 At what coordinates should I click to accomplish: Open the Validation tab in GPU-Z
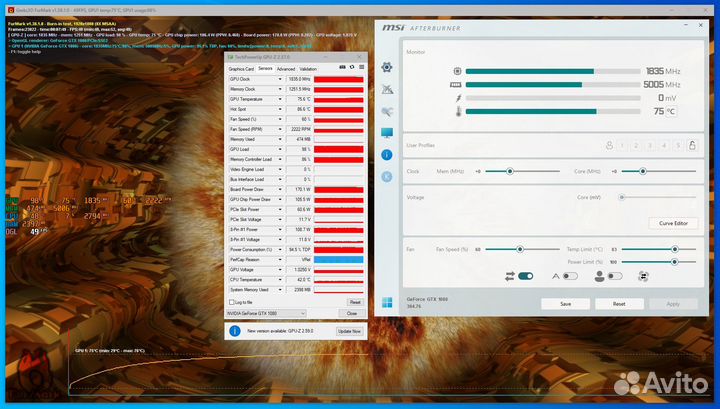[x=308, y=69]
